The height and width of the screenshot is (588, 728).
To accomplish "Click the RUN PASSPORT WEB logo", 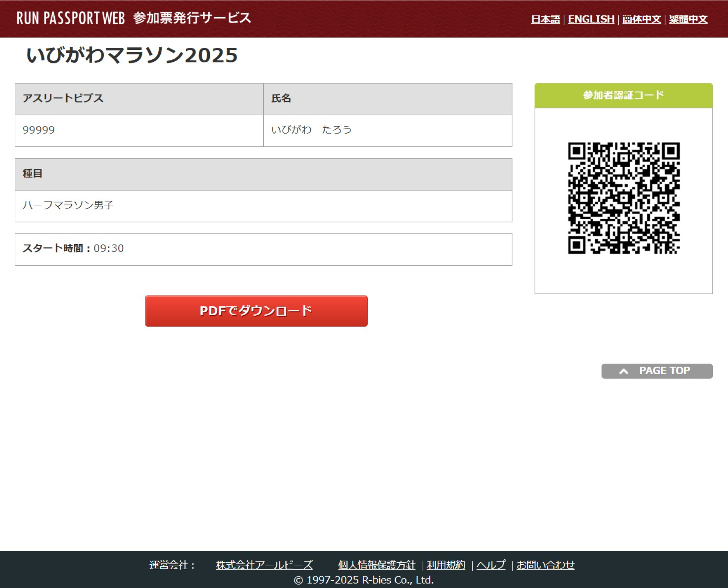I will [70, 18].
